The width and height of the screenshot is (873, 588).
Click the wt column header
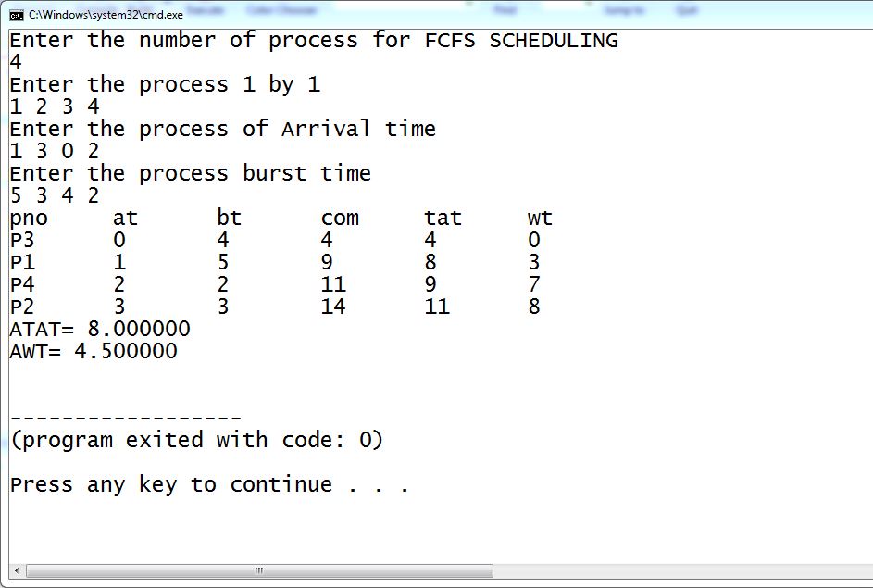pos(540,218)
